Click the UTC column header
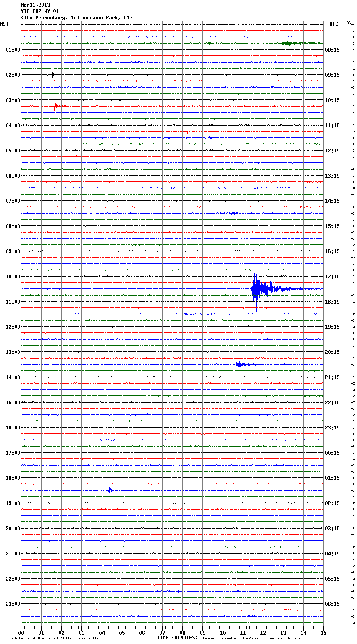 pos(334,24)
